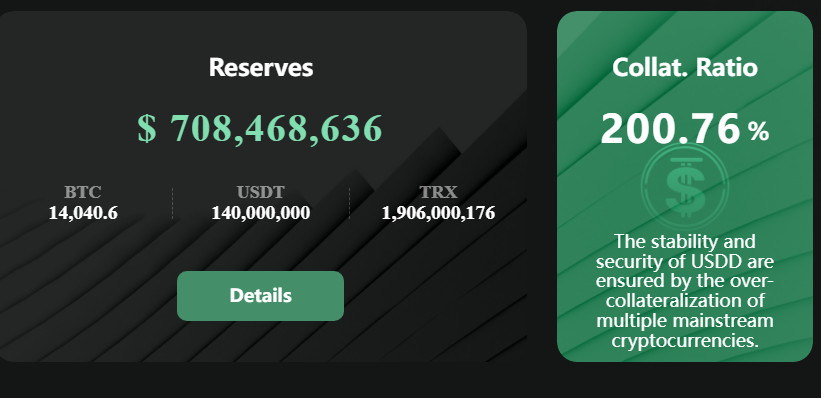Click the BTC reserve label
This screenshot has height=398, width=821.
click(83, 192)
